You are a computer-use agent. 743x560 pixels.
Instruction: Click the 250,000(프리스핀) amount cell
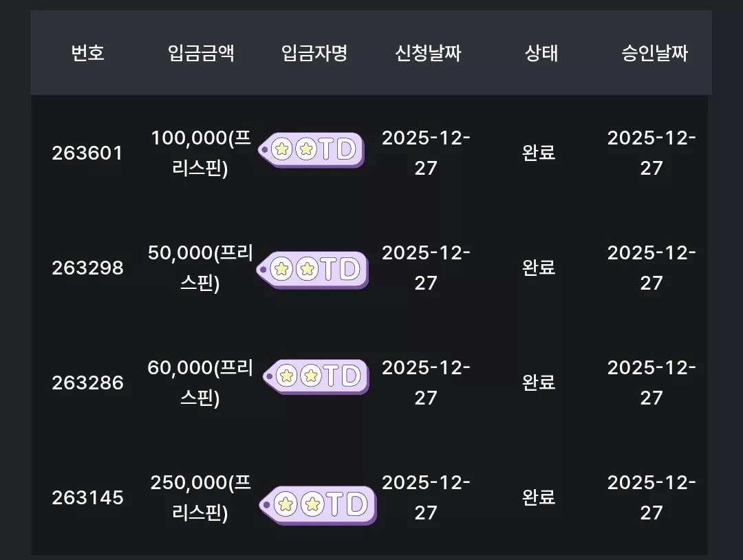point(201,498)
